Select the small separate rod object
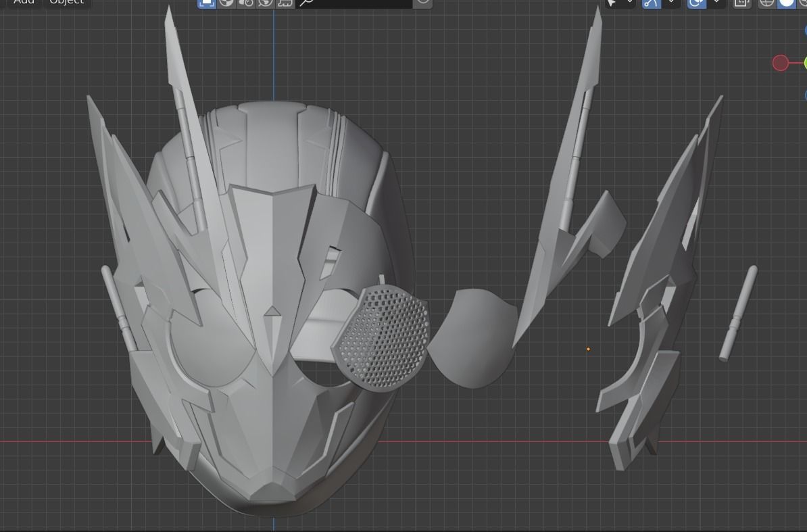Screen dimensions: 807x532 click(738, 313)
